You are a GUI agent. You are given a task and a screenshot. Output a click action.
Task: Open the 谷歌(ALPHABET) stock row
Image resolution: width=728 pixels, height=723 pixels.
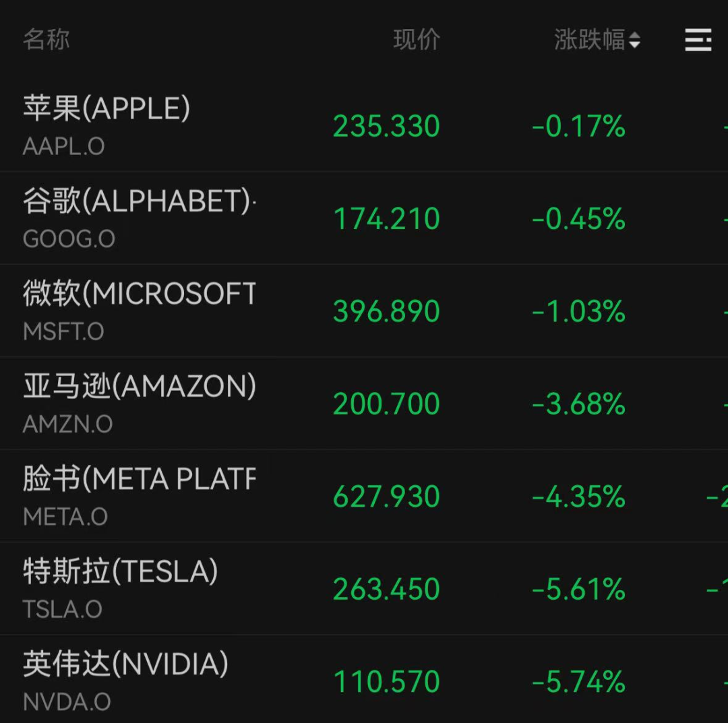click(139, 201)
